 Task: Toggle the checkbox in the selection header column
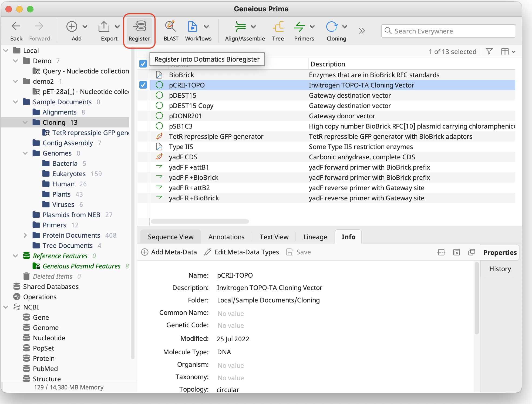pos(143,64)
